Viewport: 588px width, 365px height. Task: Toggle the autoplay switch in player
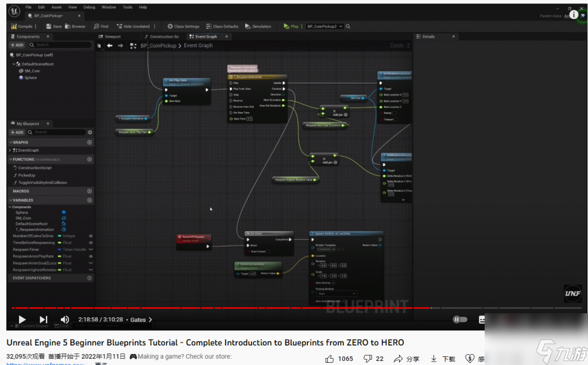click(x=460, y=320)
